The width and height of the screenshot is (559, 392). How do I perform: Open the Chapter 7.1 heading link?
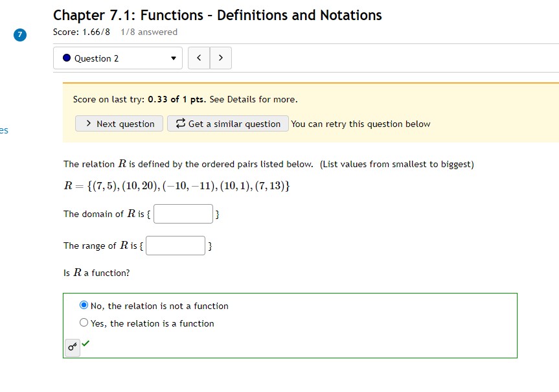217,14
